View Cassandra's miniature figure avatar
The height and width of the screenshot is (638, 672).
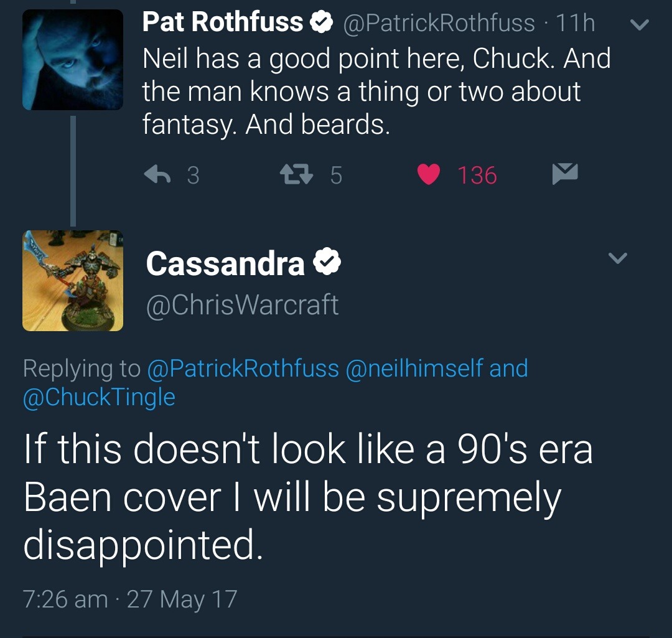point(73,281)
